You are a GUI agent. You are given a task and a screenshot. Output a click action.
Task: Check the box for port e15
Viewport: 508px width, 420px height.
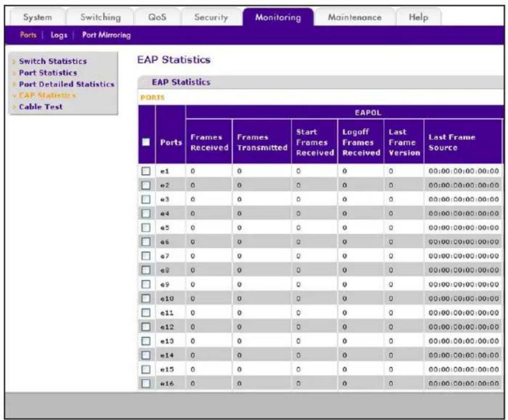click(x=146, y=370)
